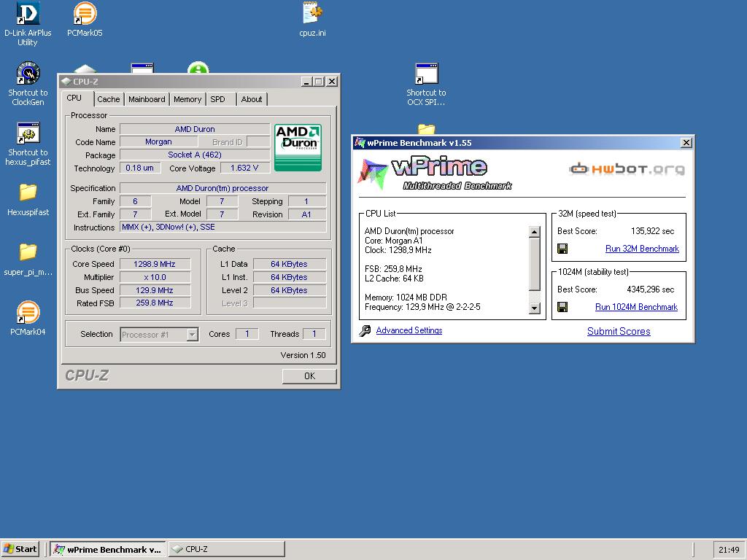This screenshot has width=747, height=560.
Task: Run the 1024M Benchmark link
Action: [x=636, y=307]
